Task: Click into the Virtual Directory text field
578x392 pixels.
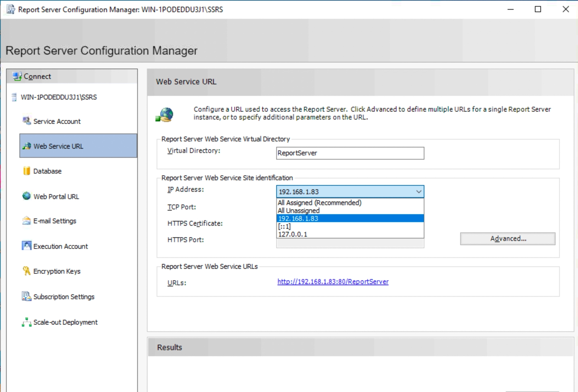Action: (350, 153)
